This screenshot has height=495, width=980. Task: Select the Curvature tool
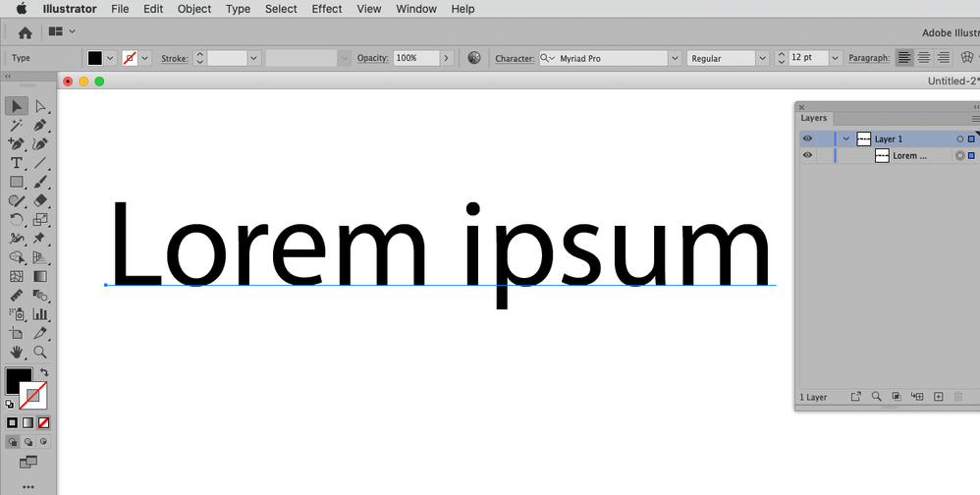click(40, 144)
